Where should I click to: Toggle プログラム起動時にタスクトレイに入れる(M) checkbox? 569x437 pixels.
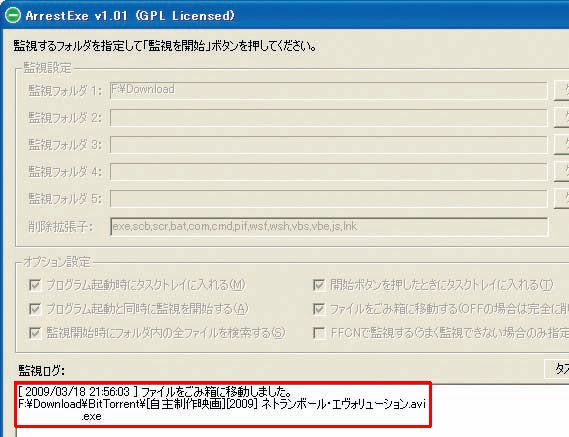click(x=35, y=285)
